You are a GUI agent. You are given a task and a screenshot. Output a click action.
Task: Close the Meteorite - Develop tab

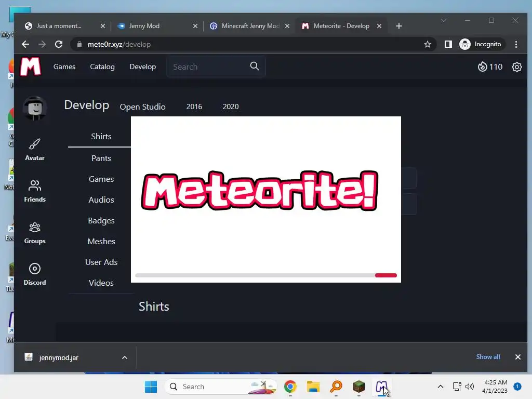click(379, 26)
